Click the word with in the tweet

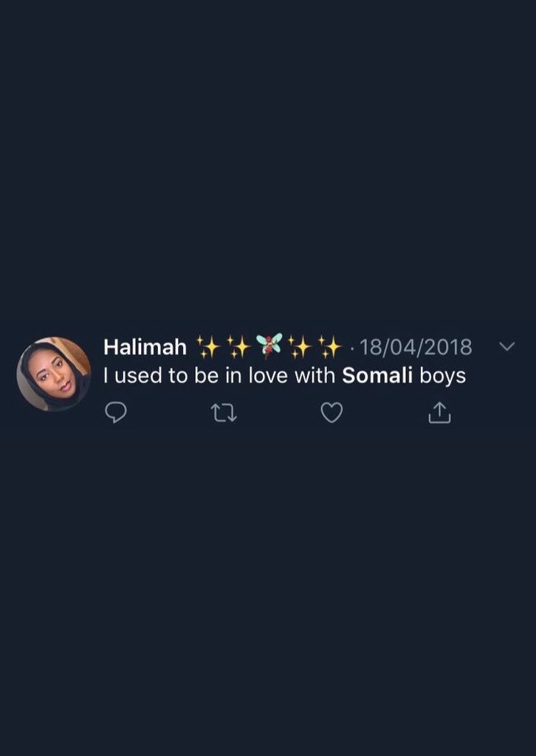point(315,376)
